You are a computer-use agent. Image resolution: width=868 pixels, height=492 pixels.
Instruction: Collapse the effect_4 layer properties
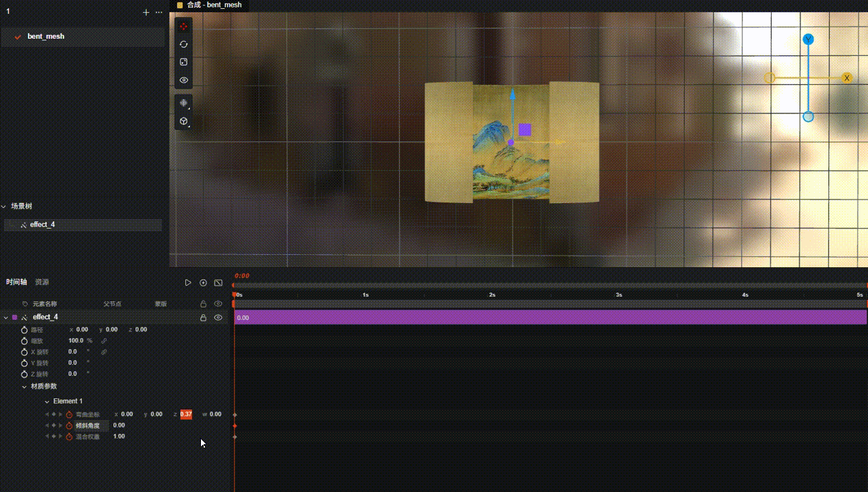[x=5, y=317]
